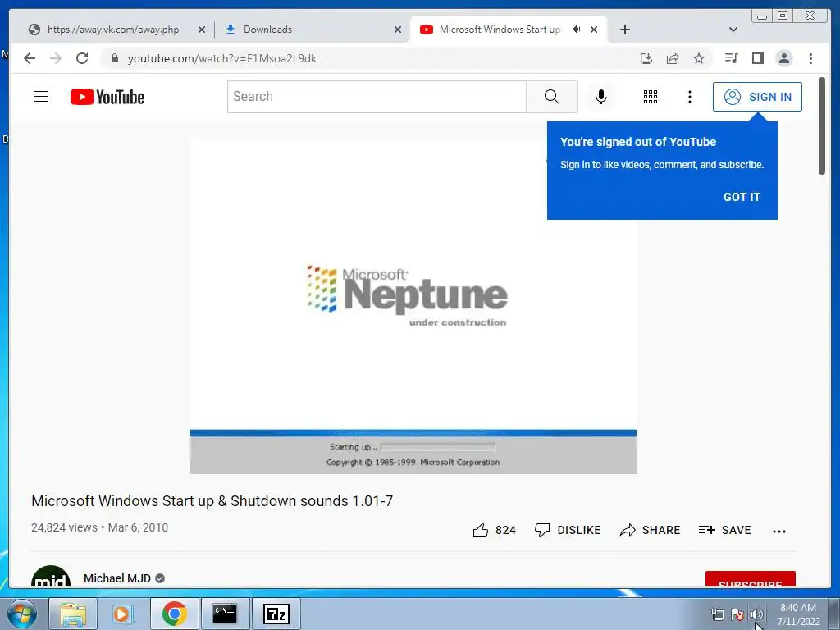Dismiss the tooltip with GOT IT
The image size is (840, 630).
point(742,197)
